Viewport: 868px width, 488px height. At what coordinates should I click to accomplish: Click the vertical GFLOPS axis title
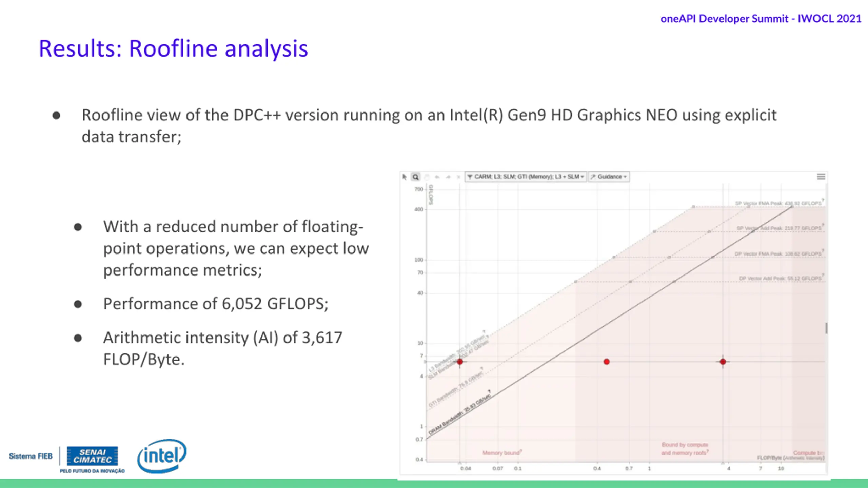pos(431,195)
